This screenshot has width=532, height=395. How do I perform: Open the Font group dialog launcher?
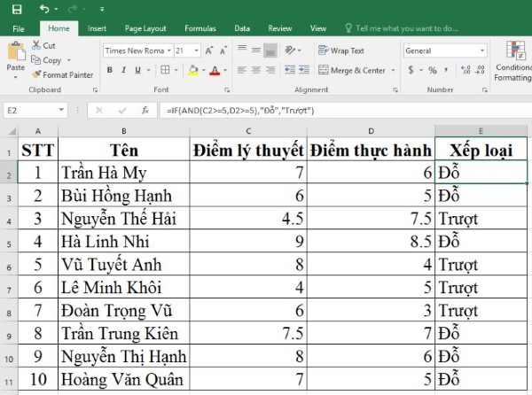pos(227,89)
